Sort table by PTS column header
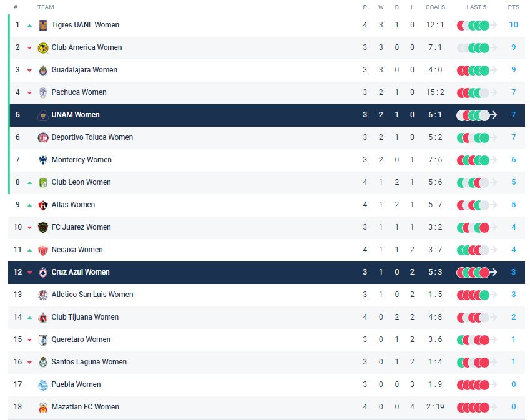The image size is (530, 420). tap(513, 7)
